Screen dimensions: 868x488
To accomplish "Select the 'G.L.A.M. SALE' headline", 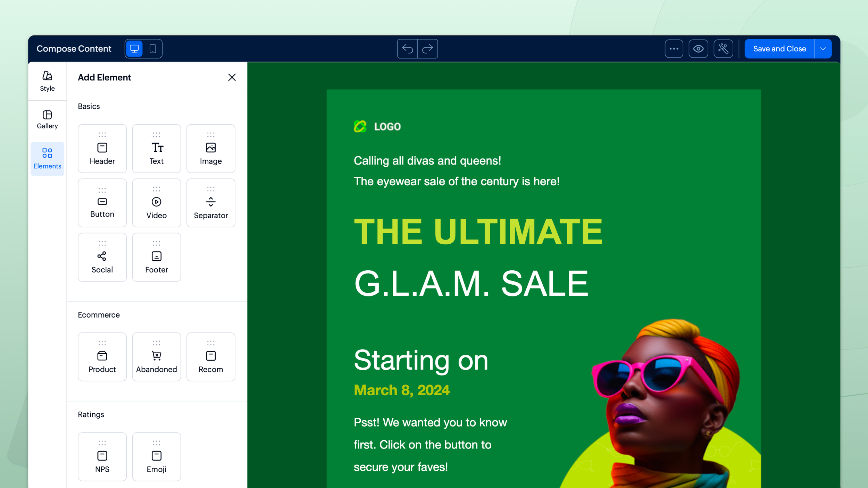I will coord(471,284).
